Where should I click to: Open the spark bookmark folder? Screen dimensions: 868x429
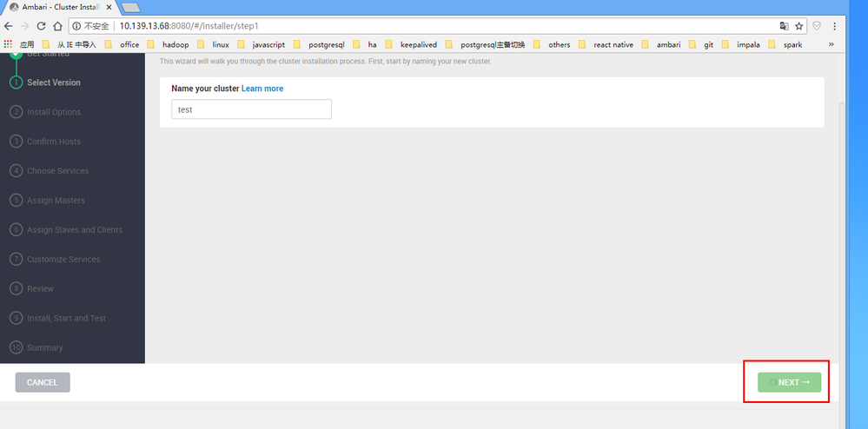pyautogui.click(x=785, y=45)
